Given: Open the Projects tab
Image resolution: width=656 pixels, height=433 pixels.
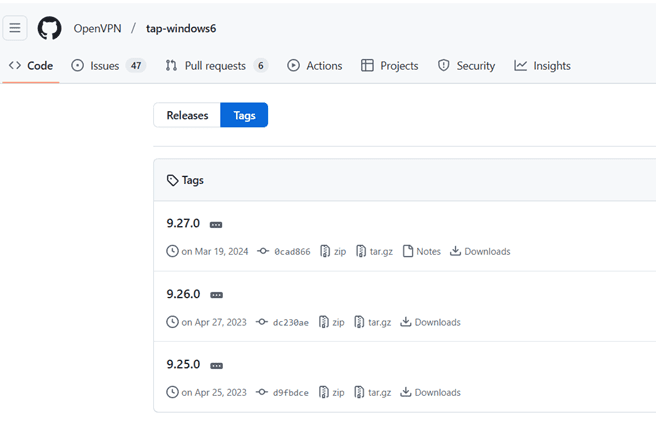Looking at the screenshot, I should pos(390,66).
